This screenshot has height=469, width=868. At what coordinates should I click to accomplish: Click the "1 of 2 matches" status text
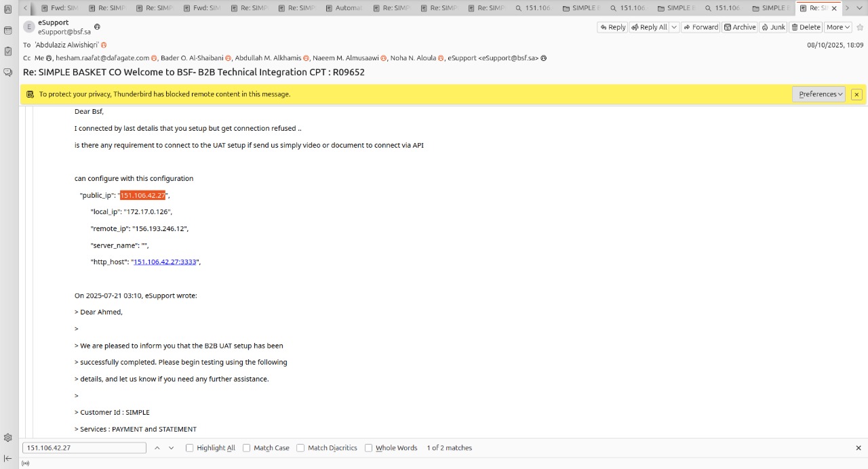point(450,448)
